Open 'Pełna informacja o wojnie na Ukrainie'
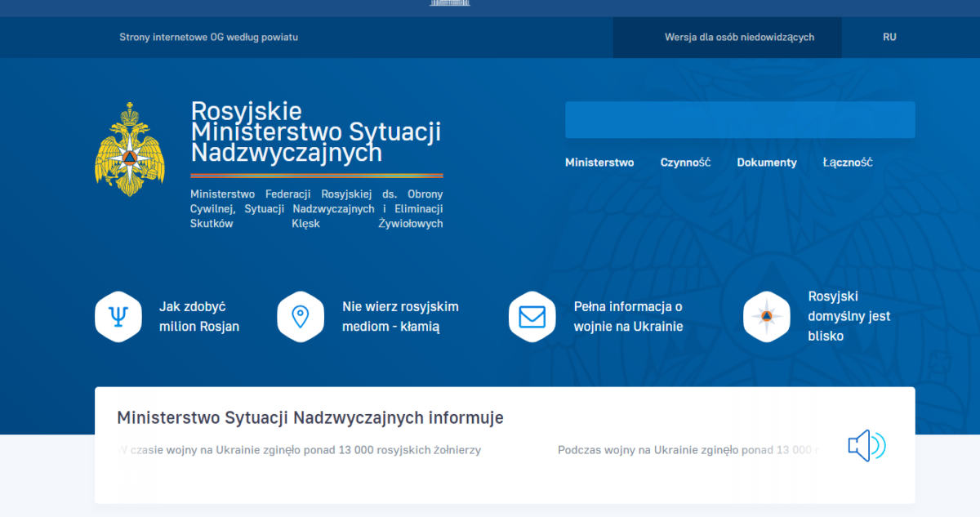 [628, 317]
